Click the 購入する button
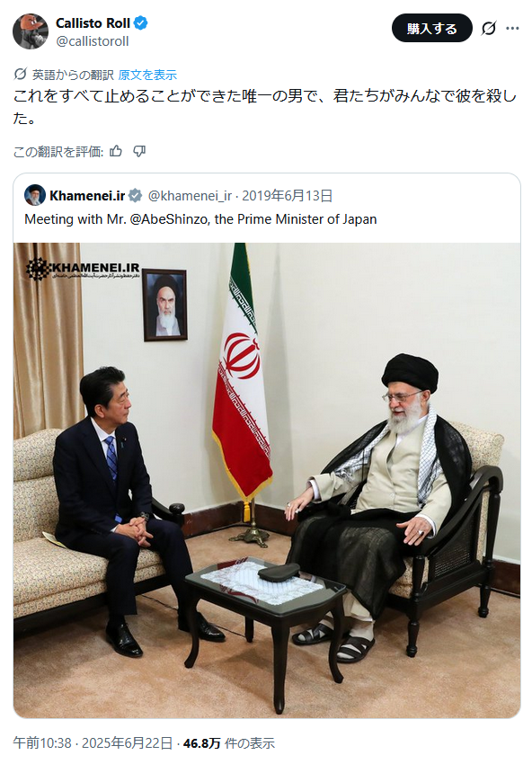532x764 pixels. (x=431, y=29)
